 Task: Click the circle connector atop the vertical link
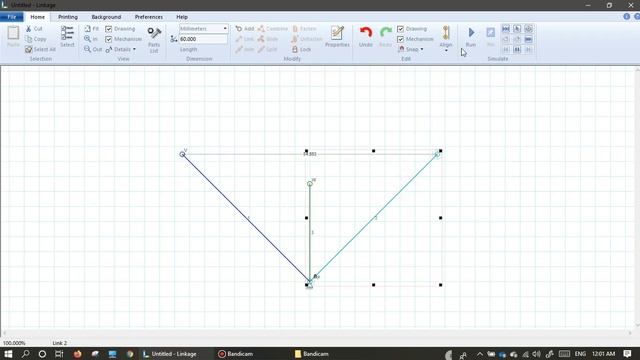click(310, 184)
